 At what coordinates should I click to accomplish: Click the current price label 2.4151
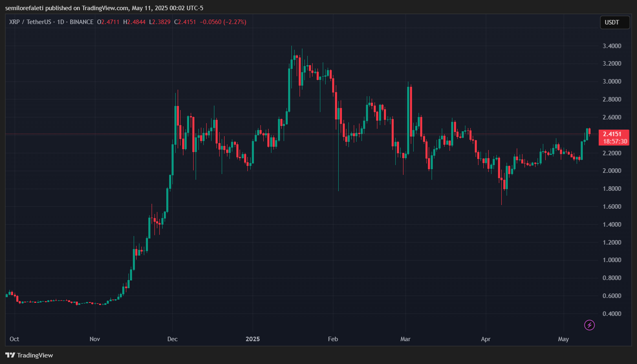click(x=612, y=134)
